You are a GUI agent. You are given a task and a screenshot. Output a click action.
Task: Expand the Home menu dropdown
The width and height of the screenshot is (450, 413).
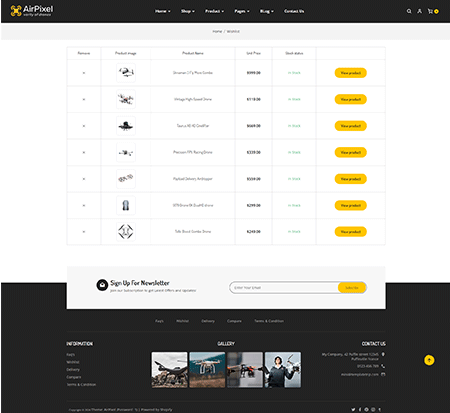162,11
